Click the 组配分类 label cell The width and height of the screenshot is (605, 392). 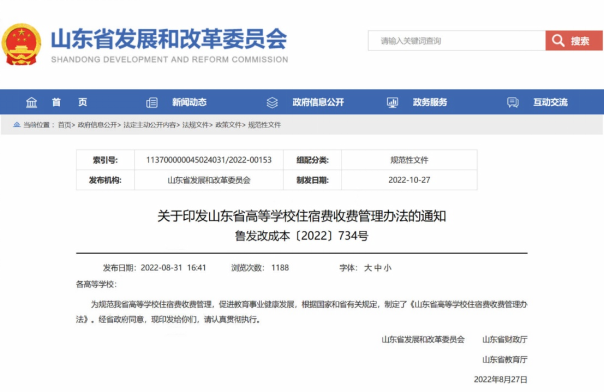point(313,160)
